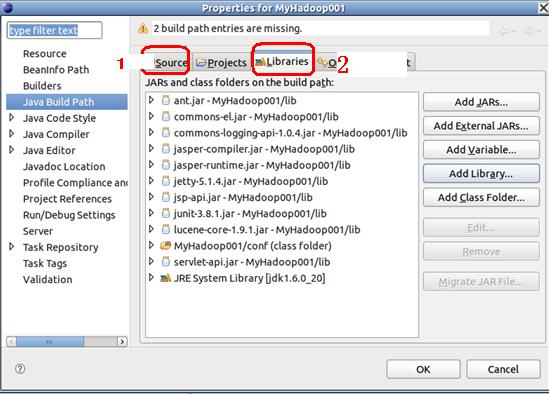Expand the Java Compiler category
Image resolution: width=549 pixels, height=395 pixels.
pos(12,134)
